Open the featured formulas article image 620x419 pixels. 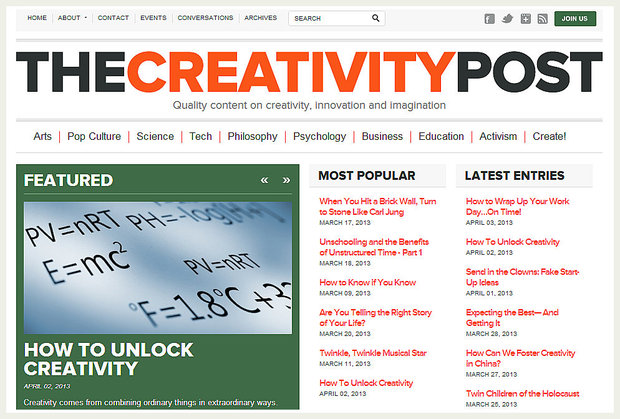point(158,267)
